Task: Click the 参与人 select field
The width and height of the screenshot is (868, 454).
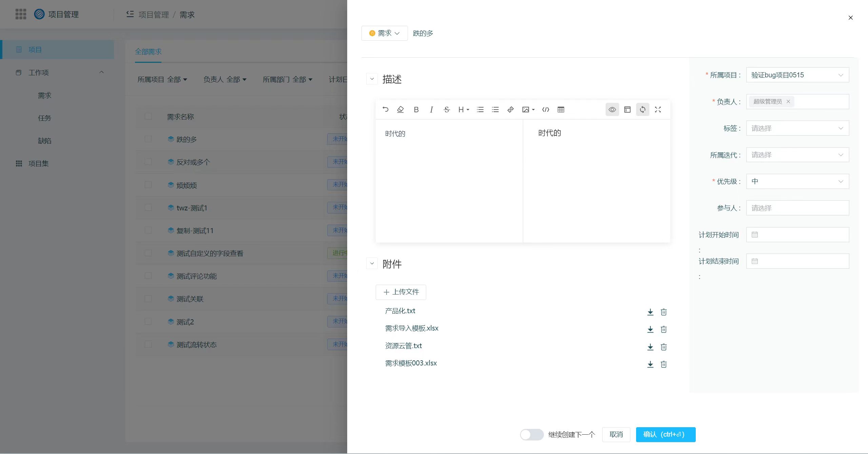Action: pos(797,208)
